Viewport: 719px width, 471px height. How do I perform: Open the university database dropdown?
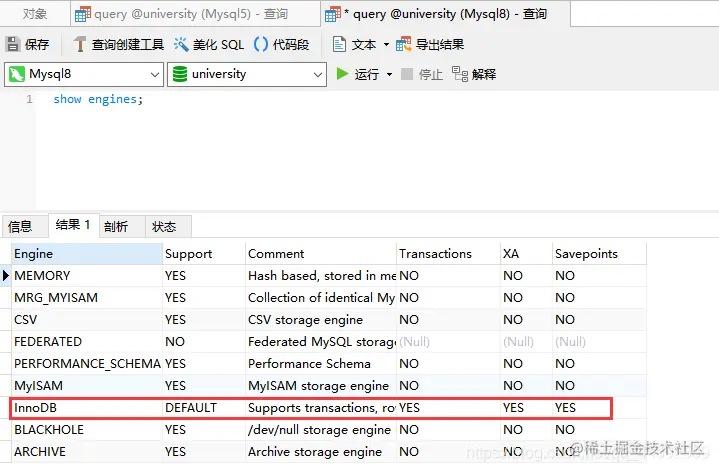click(318, 74)
